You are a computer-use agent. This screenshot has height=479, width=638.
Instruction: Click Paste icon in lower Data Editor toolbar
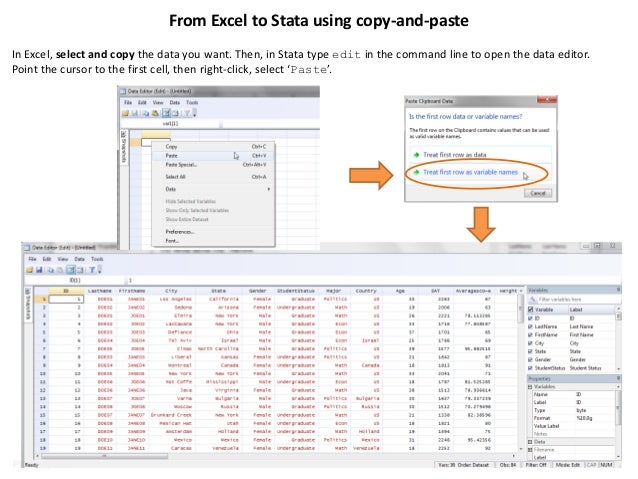(x=60, y=269)
